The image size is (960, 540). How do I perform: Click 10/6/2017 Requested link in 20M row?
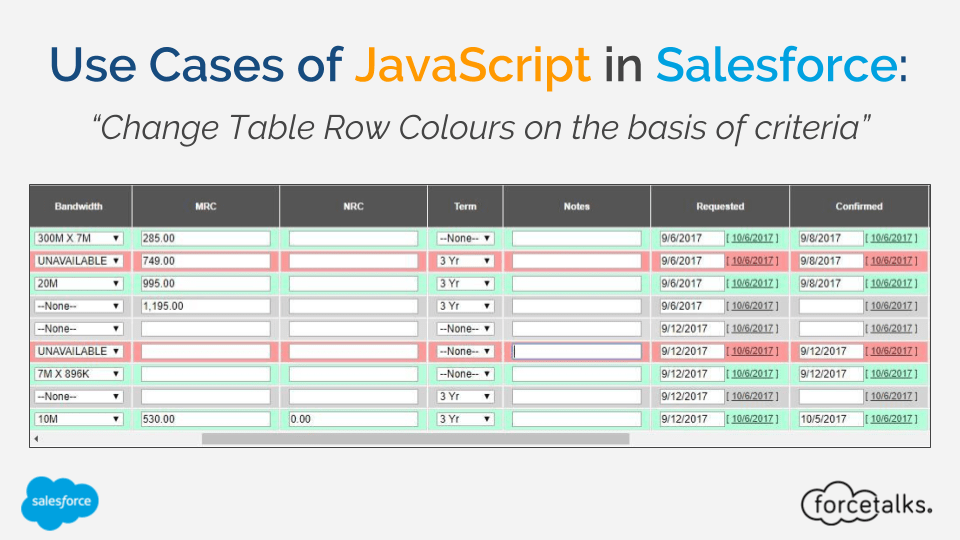point(752,283)
